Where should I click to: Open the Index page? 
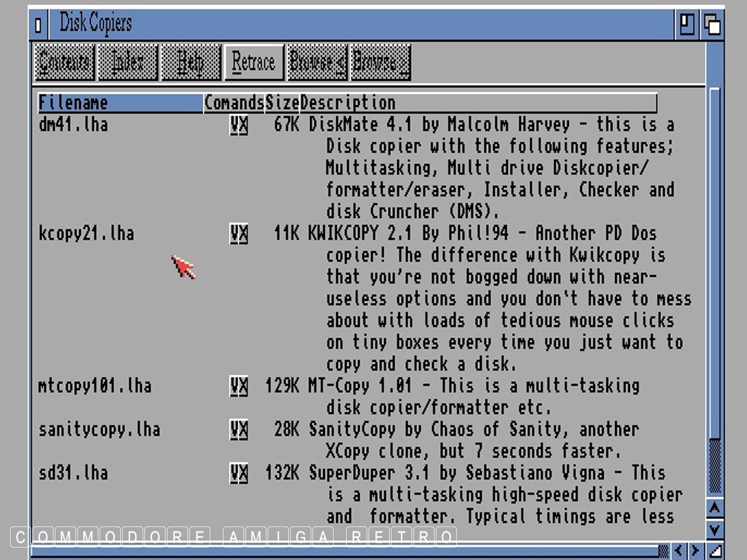[x=128, y=62]
